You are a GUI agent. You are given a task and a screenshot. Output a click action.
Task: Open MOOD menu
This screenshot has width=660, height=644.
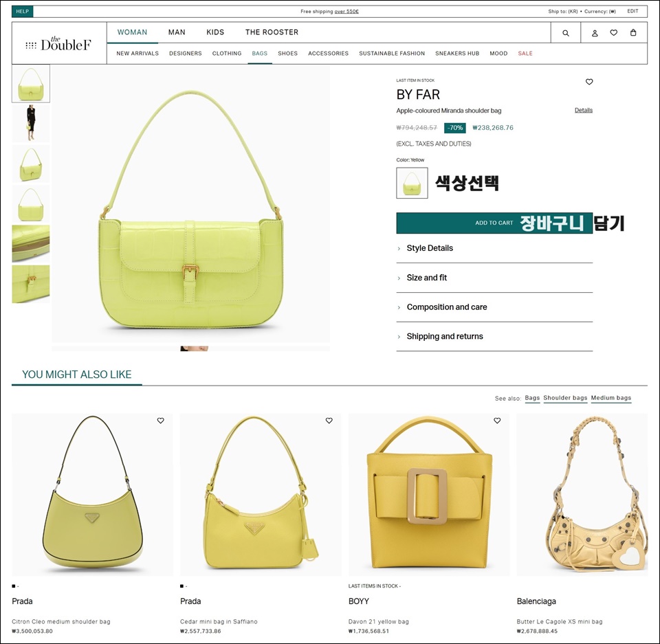coord(498,54)
